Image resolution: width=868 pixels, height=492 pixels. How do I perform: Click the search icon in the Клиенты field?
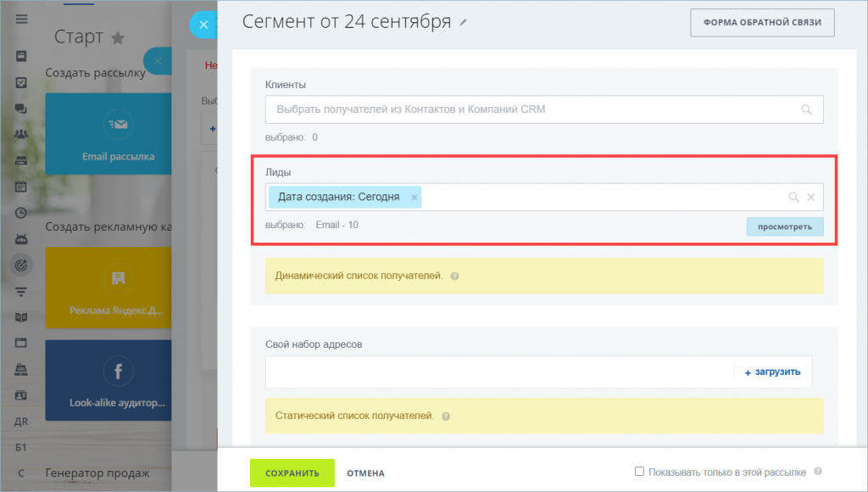pos(806,109)
